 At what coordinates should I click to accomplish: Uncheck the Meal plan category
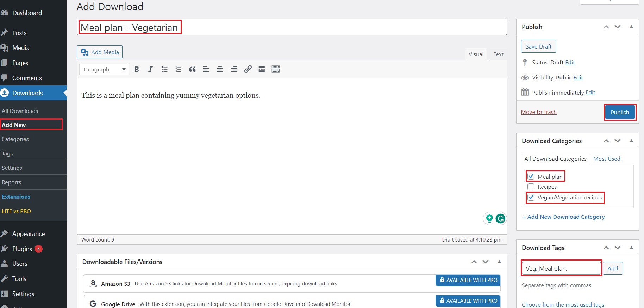pos(531,177)
